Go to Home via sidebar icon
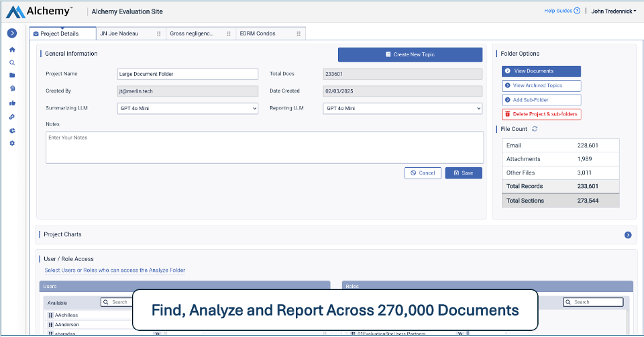The width and height of the screenshot is (644, 337). (x=12, y=50)
